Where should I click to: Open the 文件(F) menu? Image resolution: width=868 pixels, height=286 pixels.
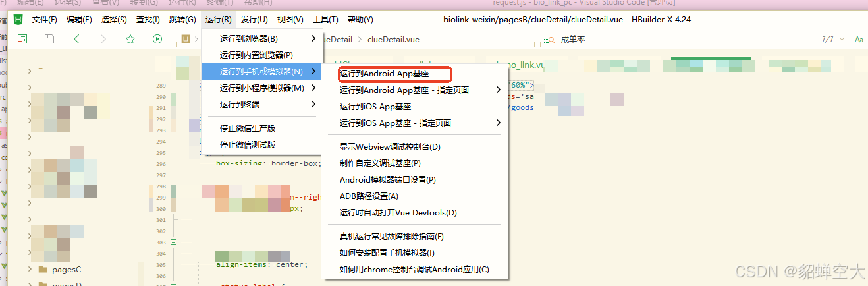coord(45,20)
